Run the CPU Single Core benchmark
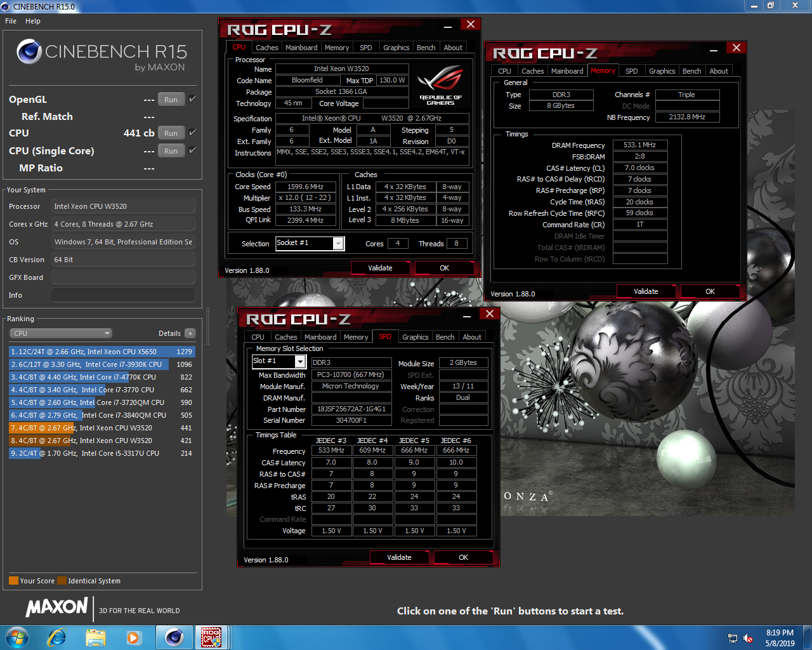The image size is (812, 650). click(x=171, y=151)
